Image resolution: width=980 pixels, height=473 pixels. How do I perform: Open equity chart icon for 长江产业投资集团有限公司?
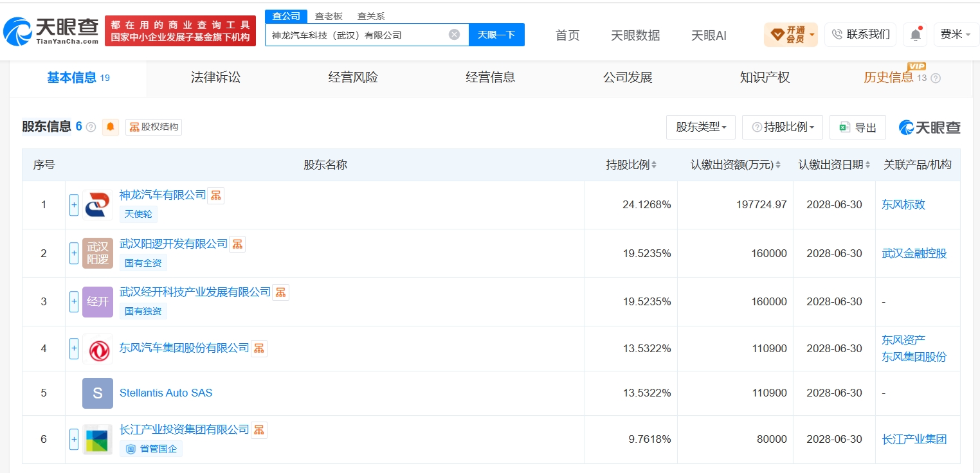point(259,430)
